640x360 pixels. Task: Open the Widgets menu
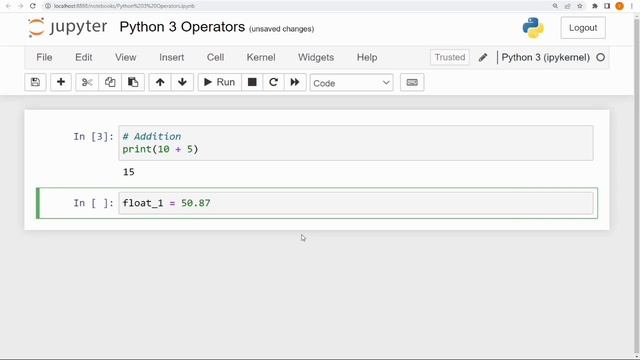coord(316,58)
